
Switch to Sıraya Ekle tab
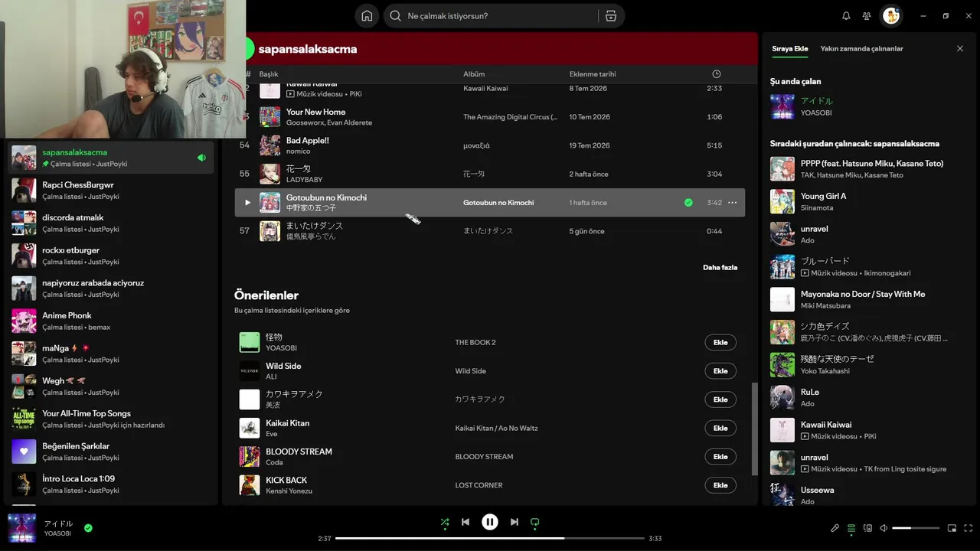tap(790, 49)
